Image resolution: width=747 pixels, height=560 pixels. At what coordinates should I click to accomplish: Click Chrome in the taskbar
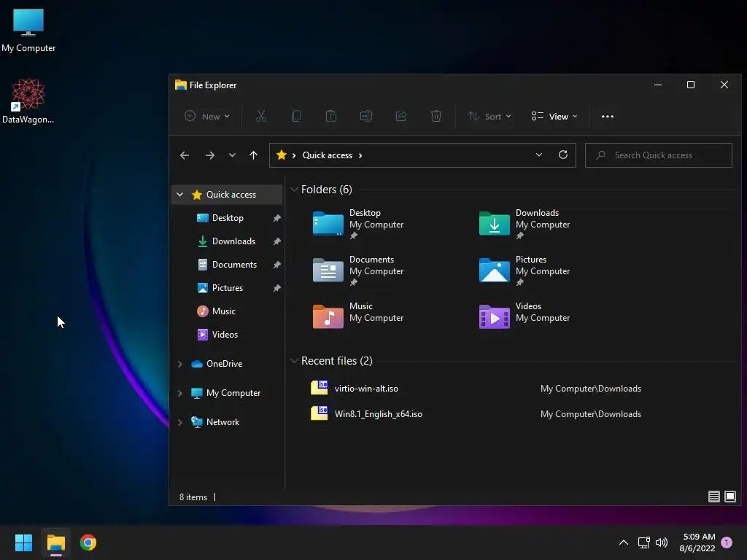point(88,542)
